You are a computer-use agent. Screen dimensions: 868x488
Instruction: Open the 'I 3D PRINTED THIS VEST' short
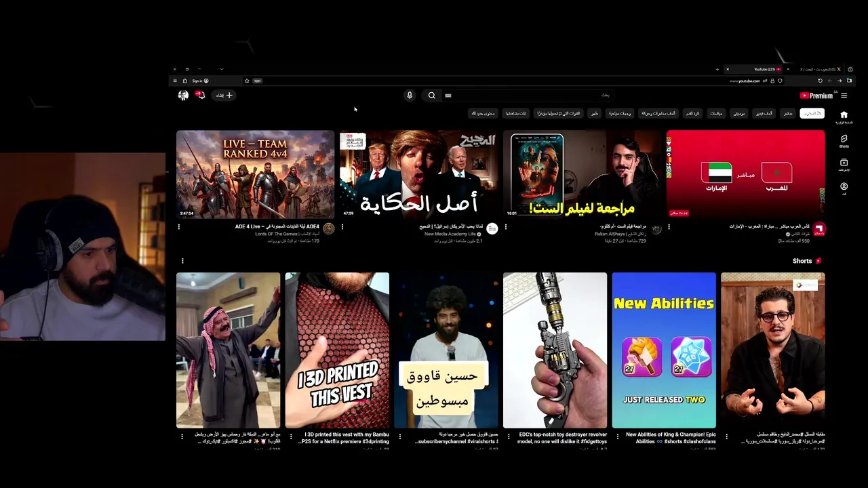click(x=337, y=350)
